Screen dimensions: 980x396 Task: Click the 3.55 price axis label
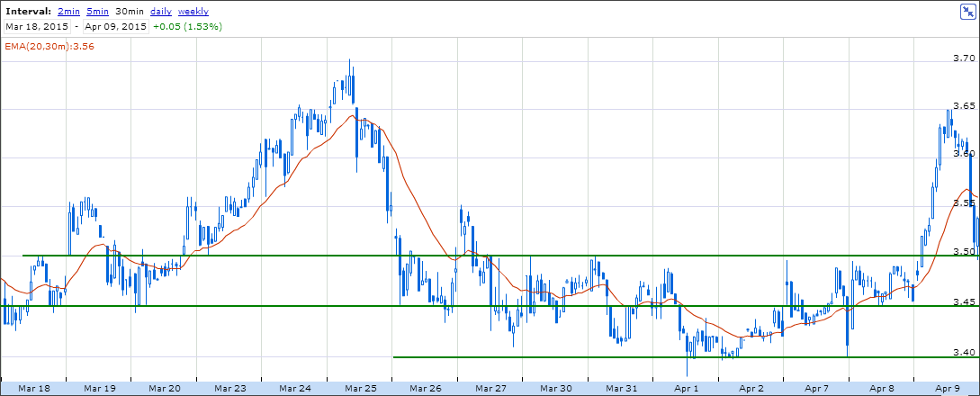point(964,204)
